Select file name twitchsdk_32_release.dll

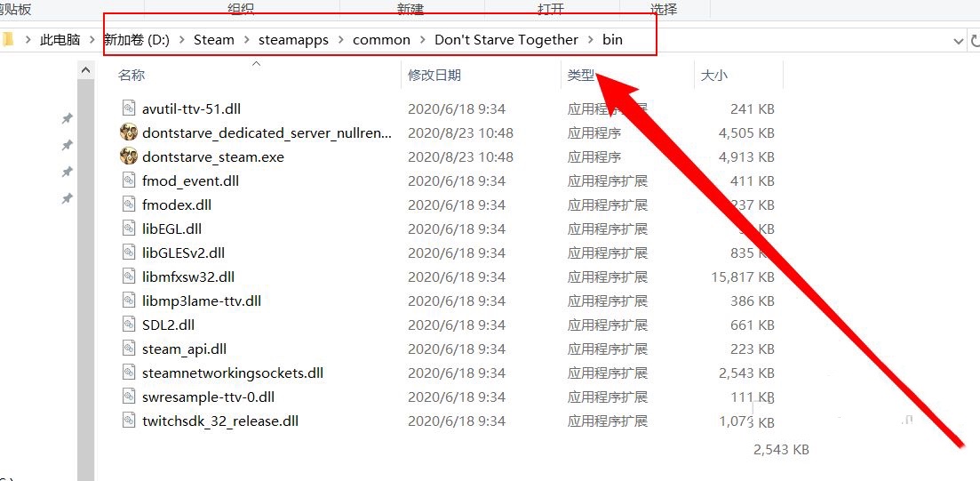(220, 421)
